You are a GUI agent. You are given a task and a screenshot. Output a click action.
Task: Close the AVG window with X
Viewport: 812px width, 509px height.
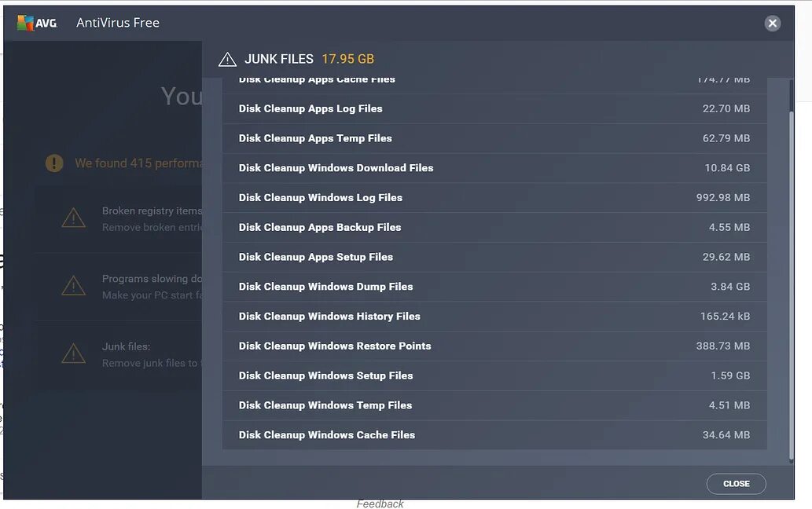(x=772, y=24)
